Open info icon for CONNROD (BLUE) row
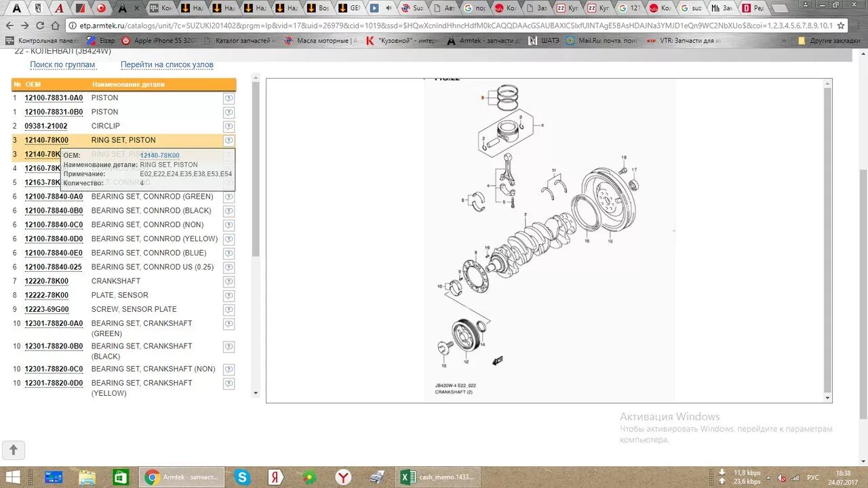 pyautogui.click(x=229, y=253)
